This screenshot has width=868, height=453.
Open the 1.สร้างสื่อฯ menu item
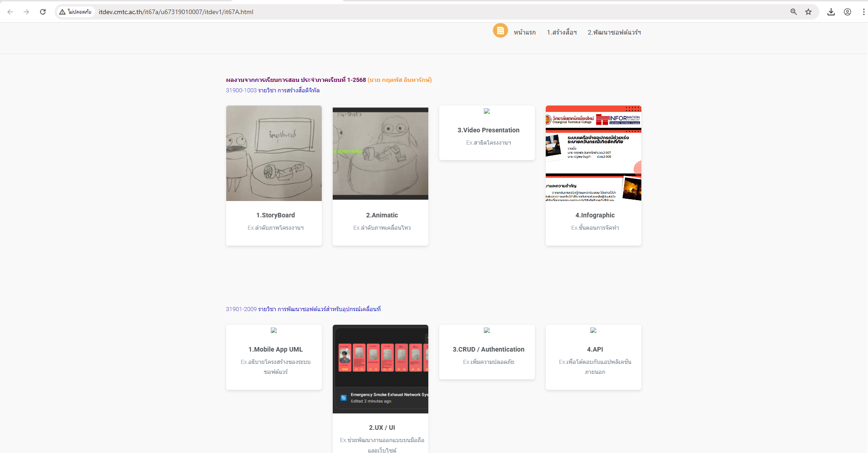point(562,32)
